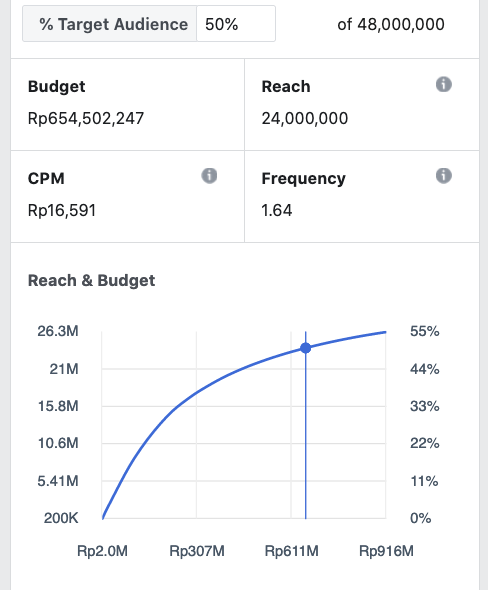
Task: Click the Rp916M x-axis label
Action: pos(386,551)
